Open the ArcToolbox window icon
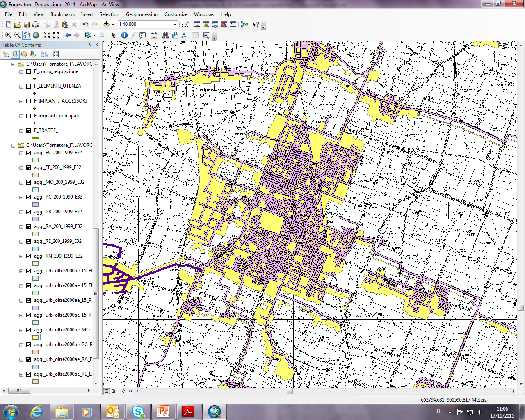Image resolution: width=525 pixels, height=420 pixels. 224,25
